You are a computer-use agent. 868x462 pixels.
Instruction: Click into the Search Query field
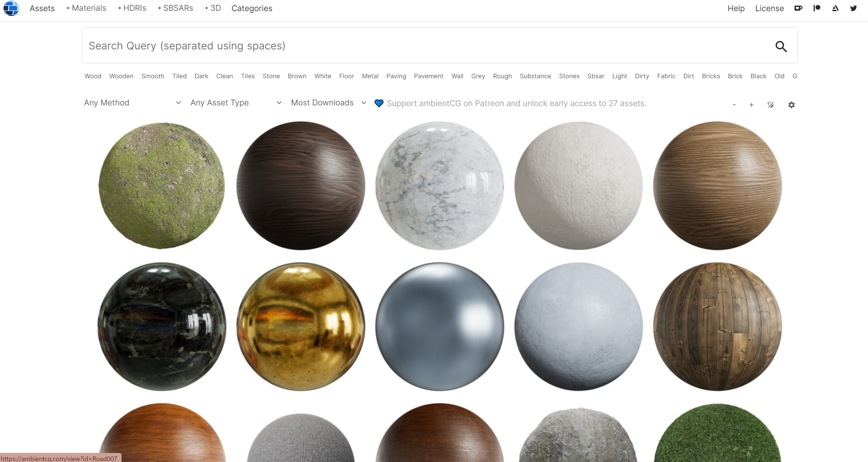pos(418,46)
